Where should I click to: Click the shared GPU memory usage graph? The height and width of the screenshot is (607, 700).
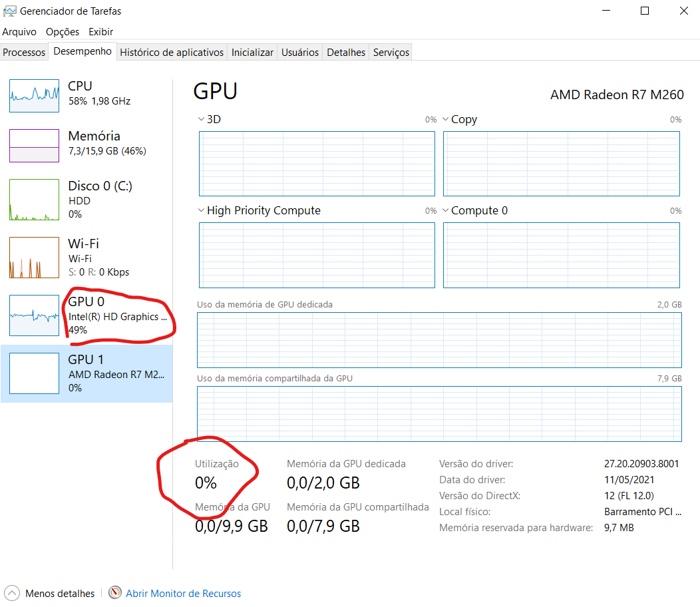click(439, 414)
